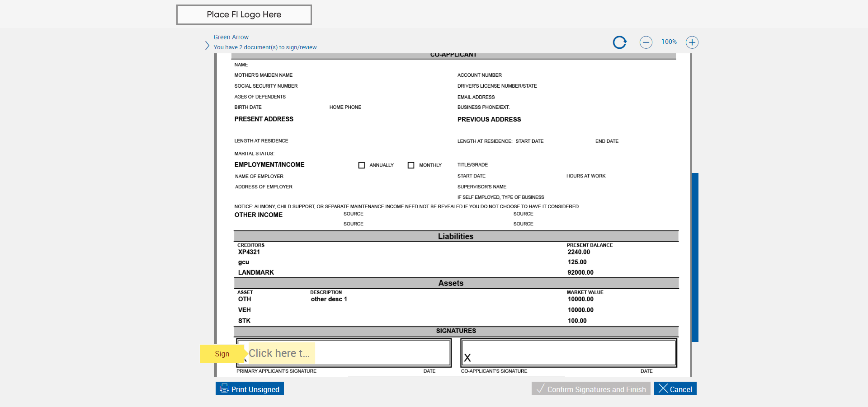Zoom in with the plus icon
The width and height of the screenshot is (868, 407).
click(x=692, y=42)
